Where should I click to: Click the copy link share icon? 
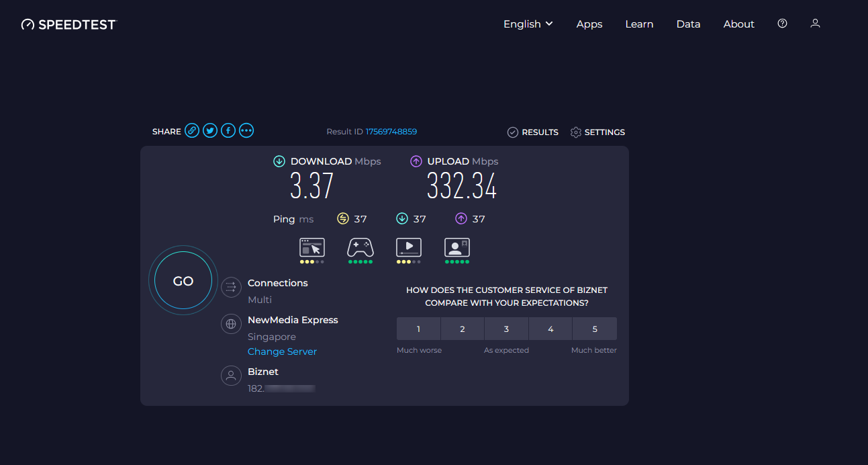click(192, 131)
